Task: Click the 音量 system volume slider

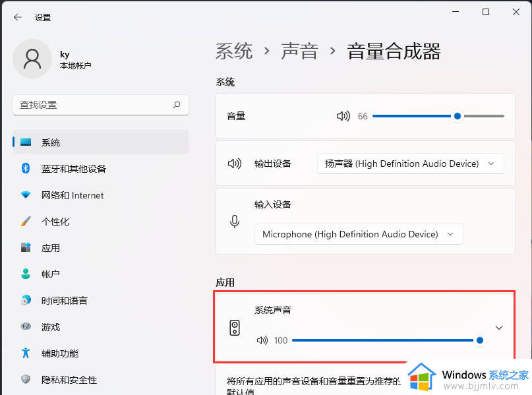Action: (438, 116)
